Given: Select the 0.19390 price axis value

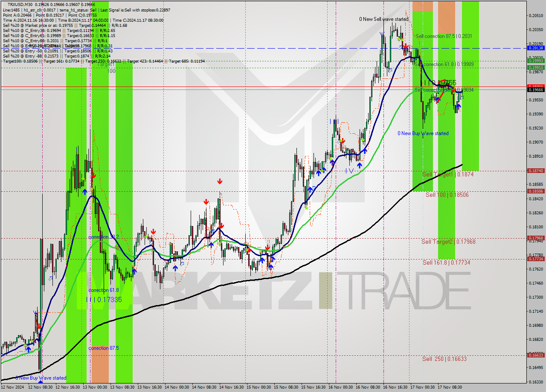Looking at the screenshot, I should [x=536, y=114].
